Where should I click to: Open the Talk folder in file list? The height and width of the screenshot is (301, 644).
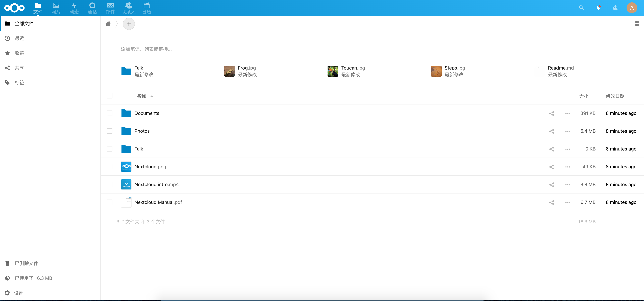tap(139, 149)
